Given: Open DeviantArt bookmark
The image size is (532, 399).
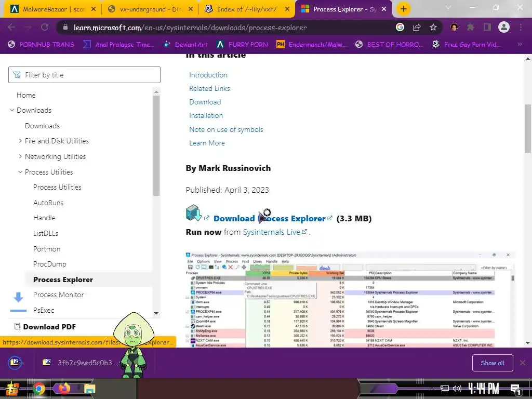Looking at the screenshot, I should click(185, 45).
